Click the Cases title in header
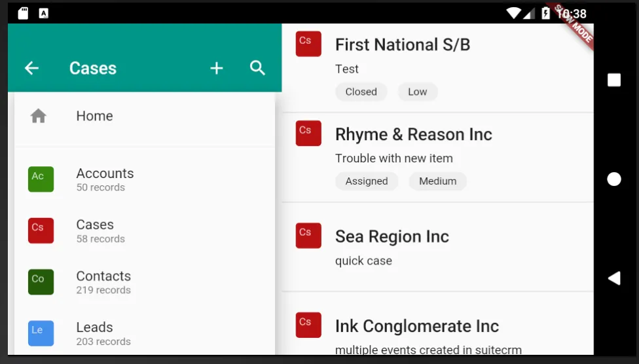This screenshot has width=639, height=364. [93, 68]
